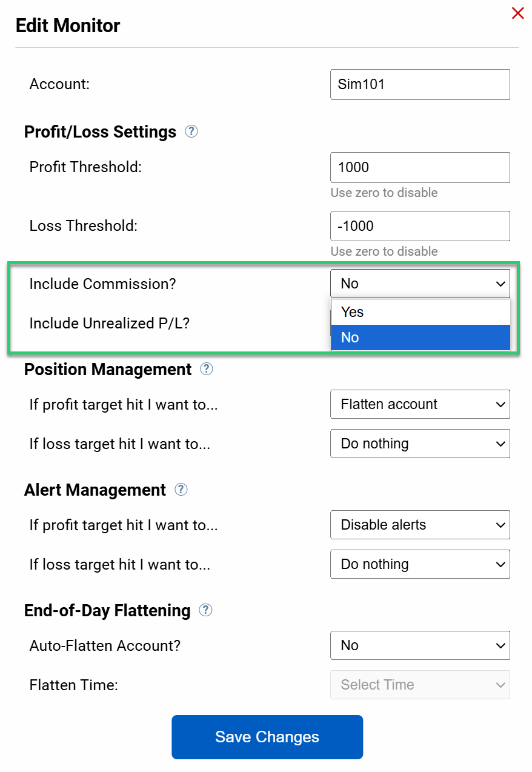Click the Sim101 account field
Viewport: 532px width, 772px height.
coord(420,84)
